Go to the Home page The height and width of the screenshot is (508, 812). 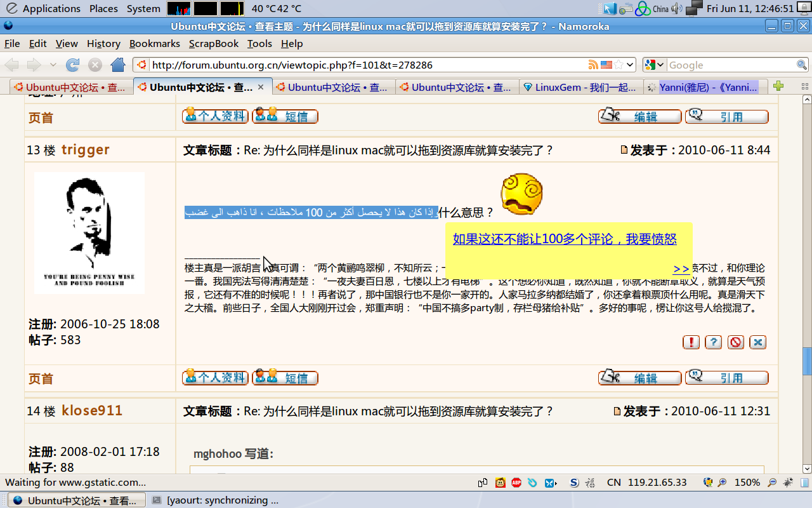point(118,65)
